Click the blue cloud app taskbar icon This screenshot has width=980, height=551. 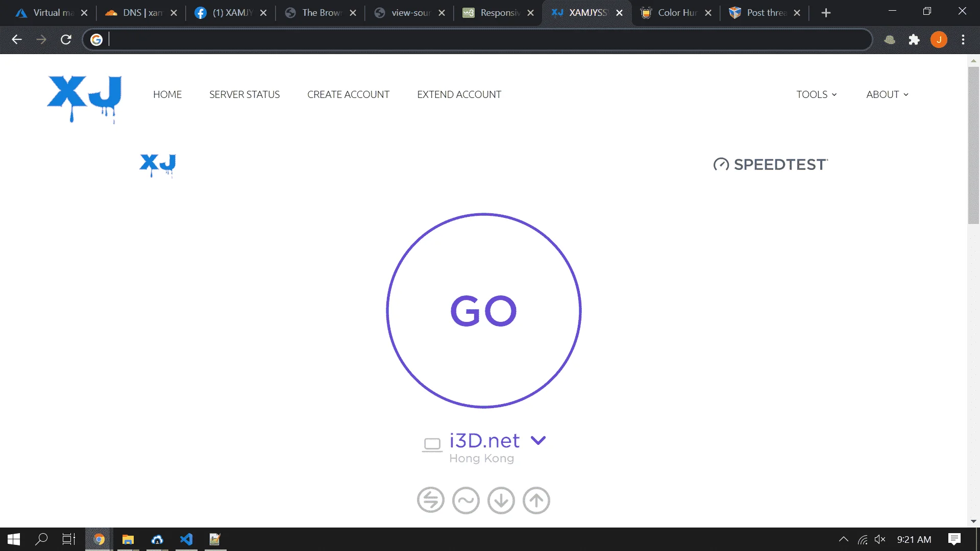pos(157,539)
